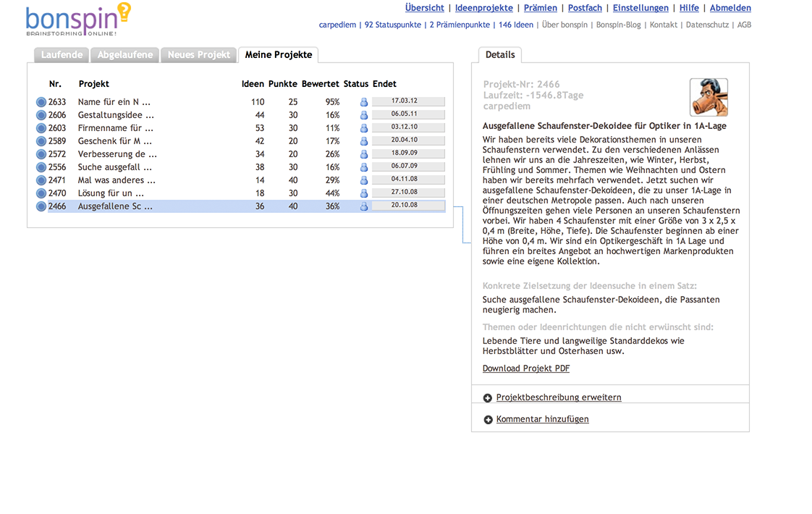Expand the Kommentar hinzufügen section
This screenshot has height=514, width=812.
click(x=542, y=419)
